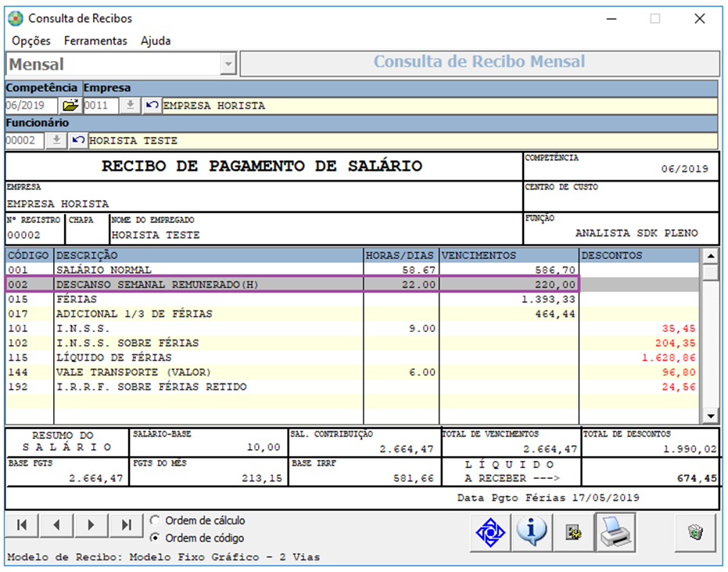Click the Salário-base 10,00 value
This screenshot has width=728, height=572.
click(264, 448)
